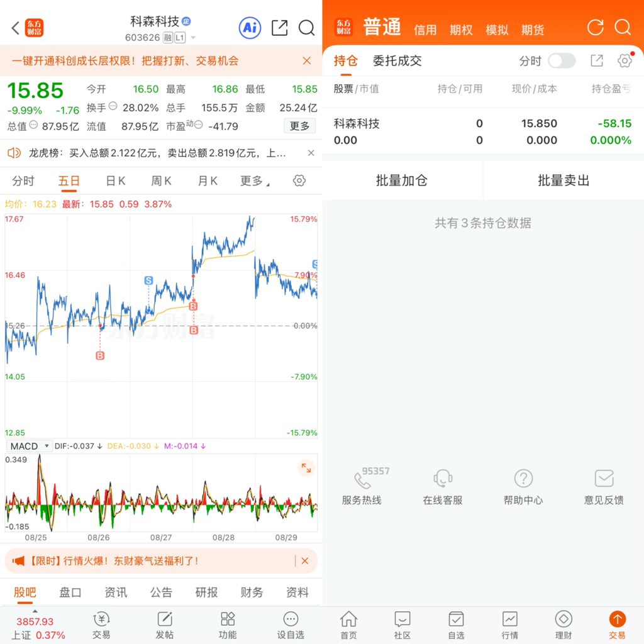Open the 帮助中心
The height and width of the screenshot is (644, 644).
pos(524,487)
